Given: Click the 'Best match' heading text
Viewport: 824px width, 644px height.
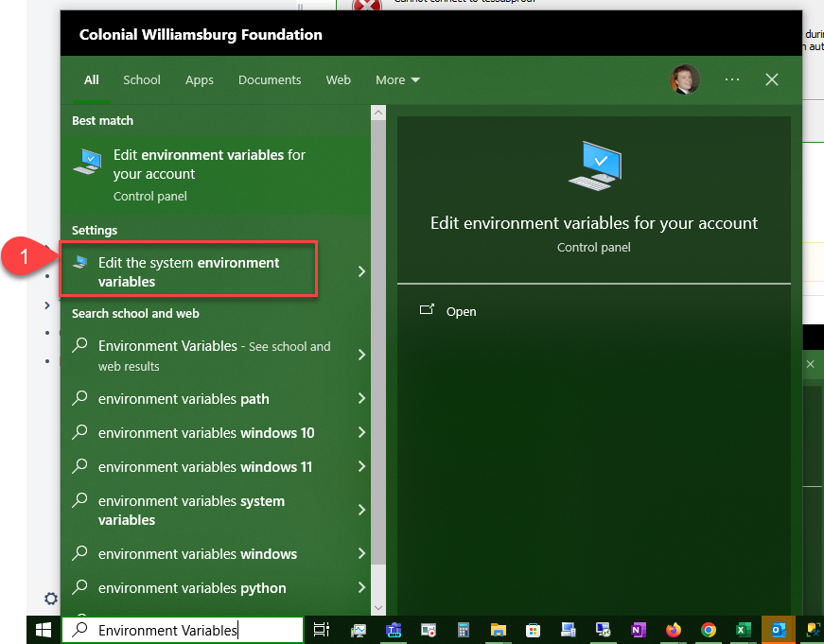Looking at the screenshot, I should click(102, 120).
